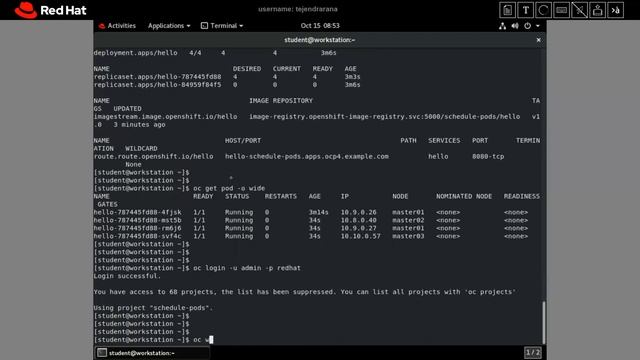Click 'oc get pod -o wide' command text
The width and height of the screenshot is (640, 360).
point(229,188)
